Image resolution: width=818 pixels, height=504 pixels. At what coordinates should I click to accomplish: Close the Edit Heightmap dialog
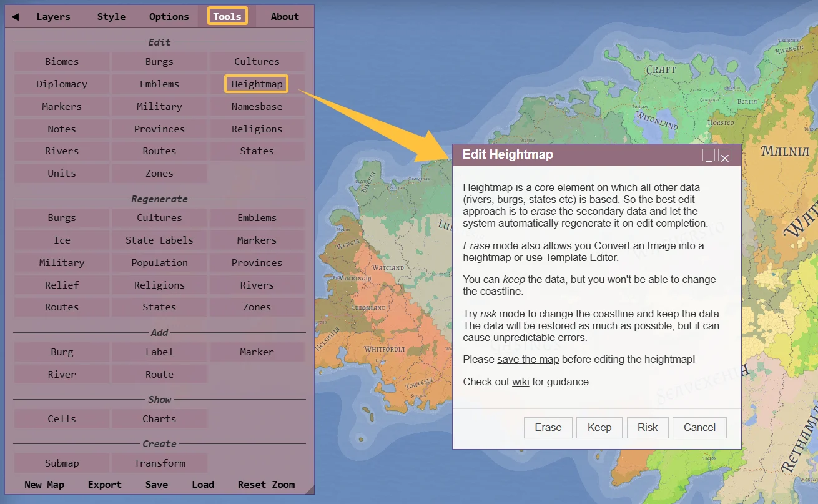point(724,156)
